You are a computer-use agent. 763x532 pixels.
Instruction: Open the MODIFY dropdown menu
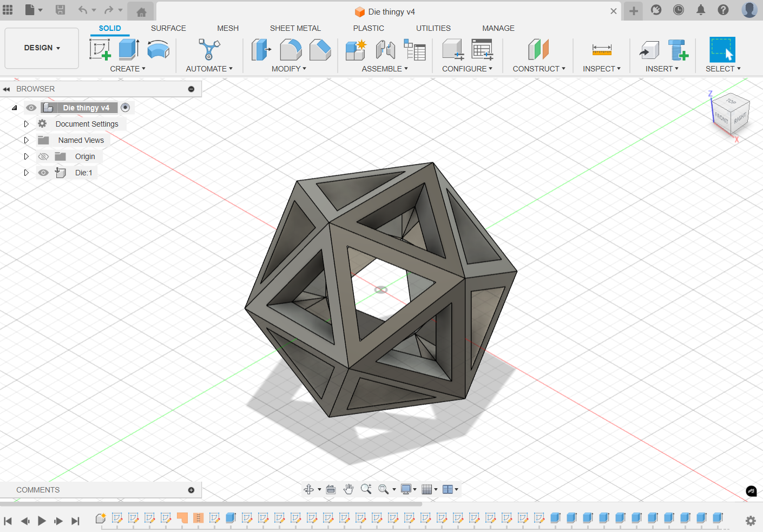click(x=289, y=69)
